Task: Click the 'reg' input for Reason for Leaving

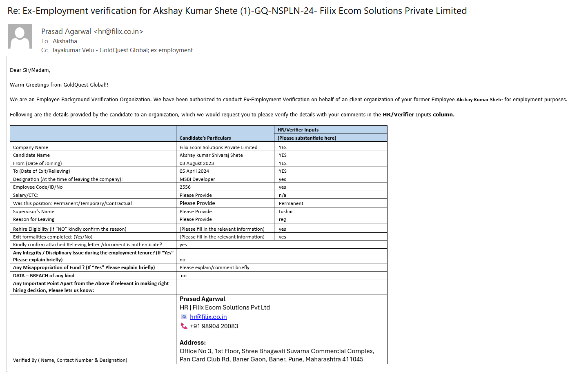Action: pyautogui.click(x=283, y=219)
